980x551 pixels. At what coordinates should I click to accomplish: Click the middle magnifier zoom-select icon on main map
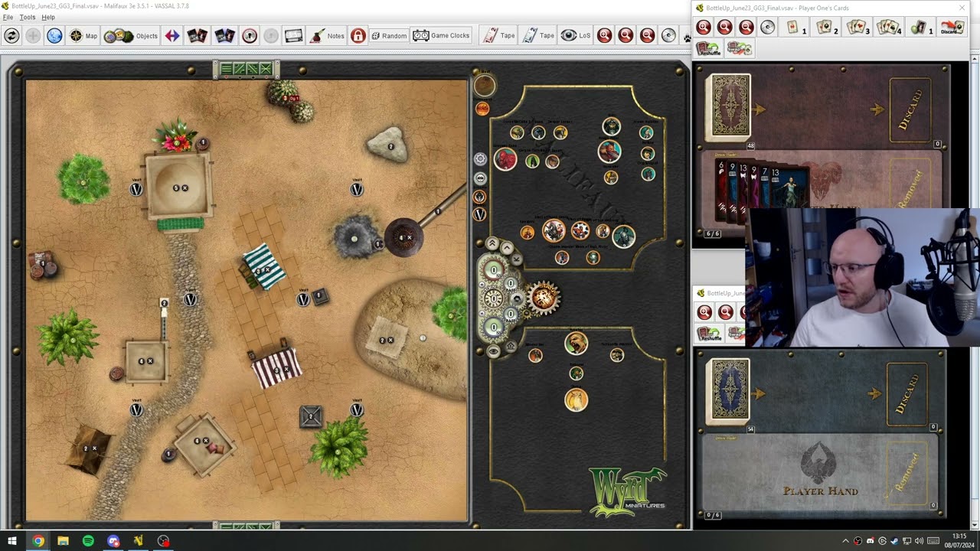626,35
